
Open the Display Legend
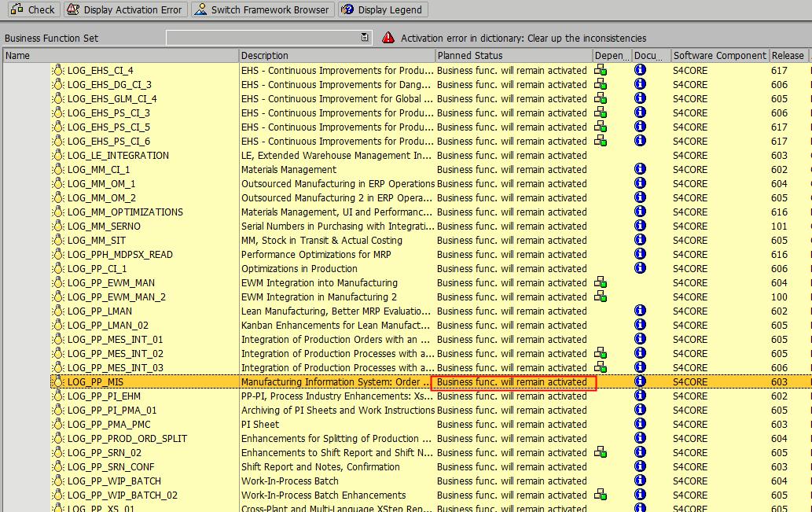pyautogui.click(x=383, y=9)
